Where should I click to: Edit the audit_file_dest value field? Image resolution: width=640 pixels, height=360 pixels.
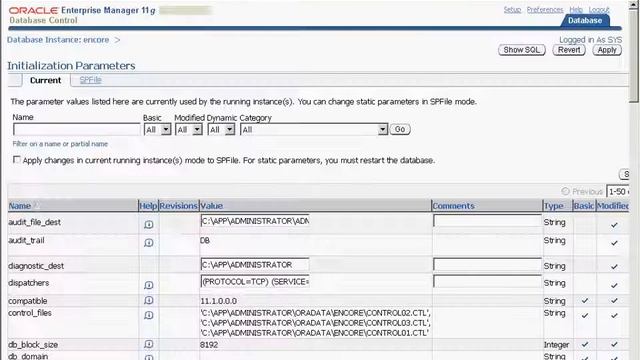coord(255,221)
